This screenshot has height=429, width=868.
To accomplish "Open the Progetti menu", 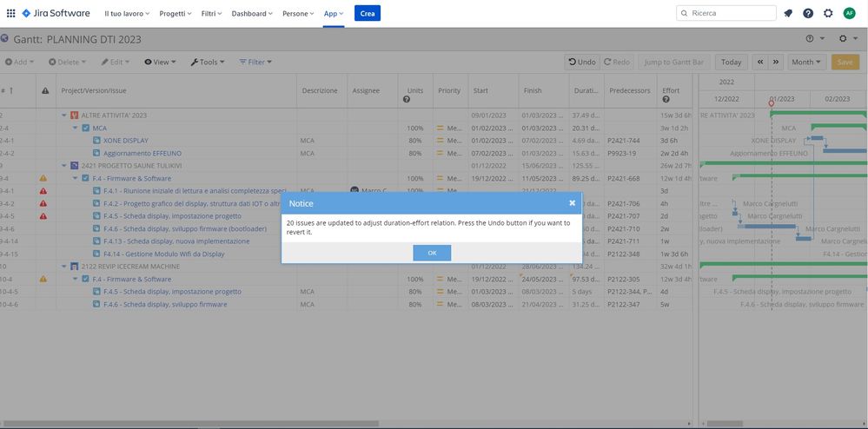I will pyautogui.click(x=176, y=13).
